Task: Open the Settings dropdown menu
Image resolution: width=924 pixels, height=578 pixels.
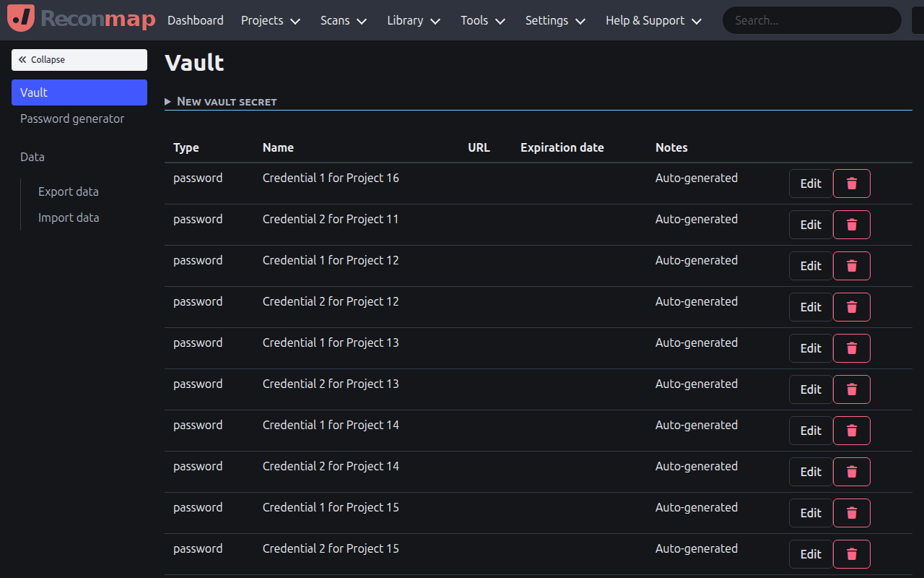Action: pyautogui.click(x=554, y=20)
